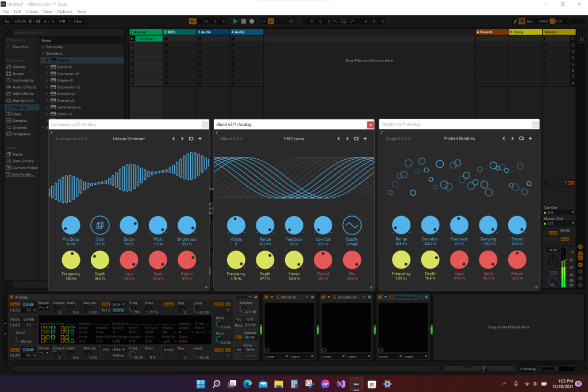
Task: Click the plus icon in Droplet plugin
Action: [530, 139]
